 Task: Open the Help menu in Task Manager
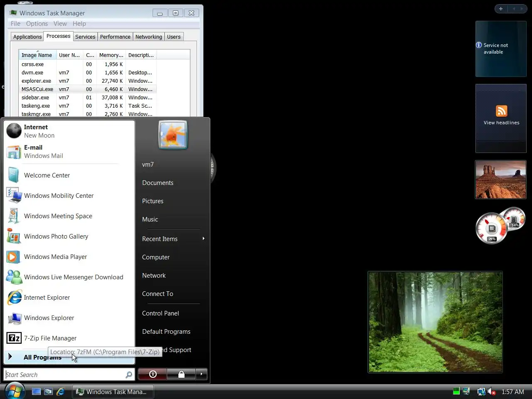pos(79,24)
